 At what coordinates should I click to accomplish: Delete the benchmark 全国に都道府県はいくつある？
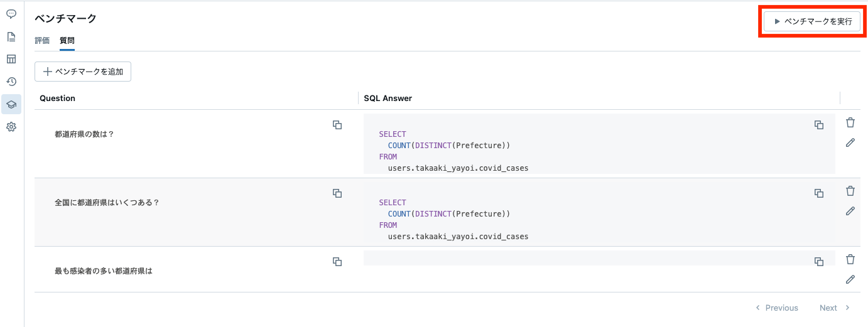click(850, 191)
